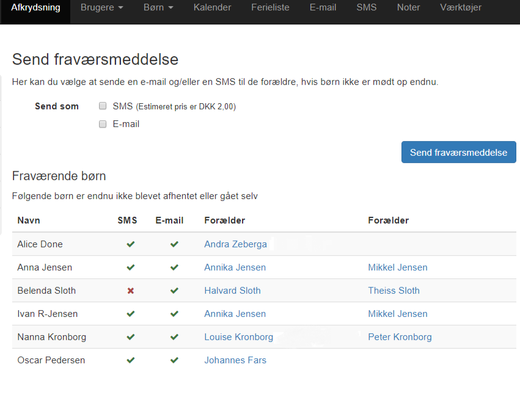Open the Johannes Fars parent link
This screenshot has width=520, height=420.
[235, 360]
